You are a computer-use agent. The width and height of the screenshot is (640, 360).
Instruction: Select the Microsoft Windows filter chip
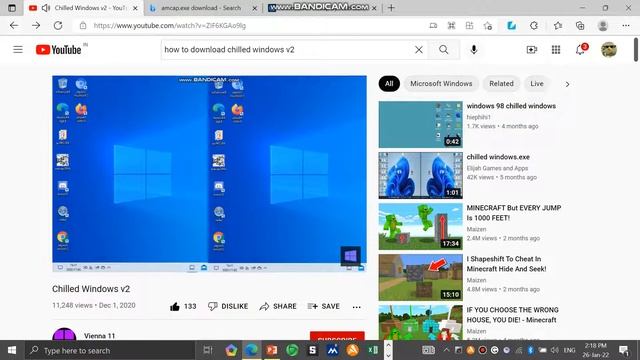pyautogui.click(x=441, y=84)
